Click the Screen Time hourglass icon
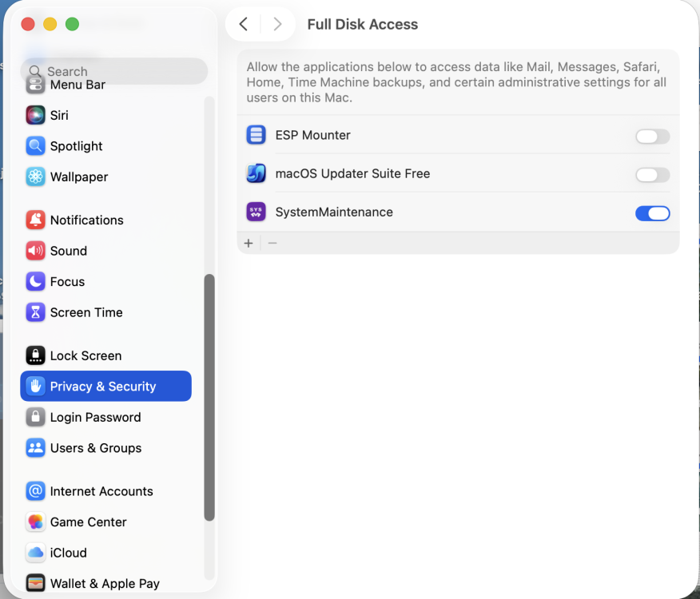 click(x=35, y=312)
